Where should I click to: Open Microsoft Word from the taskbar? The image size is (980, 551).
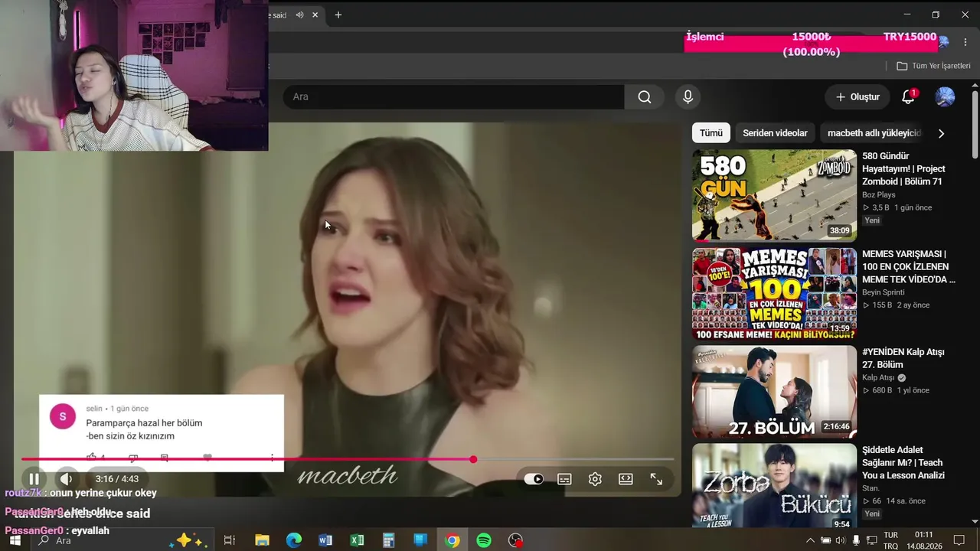325,540
